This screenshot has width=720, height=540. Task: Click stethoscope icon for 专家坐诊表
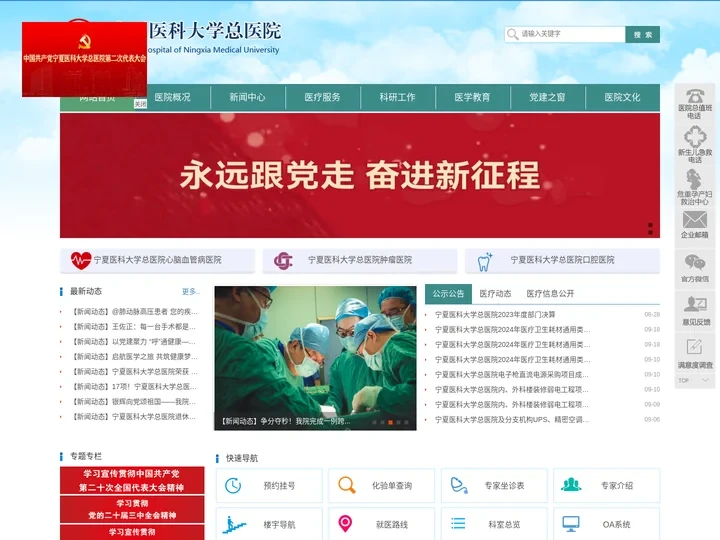coord(459,485)
